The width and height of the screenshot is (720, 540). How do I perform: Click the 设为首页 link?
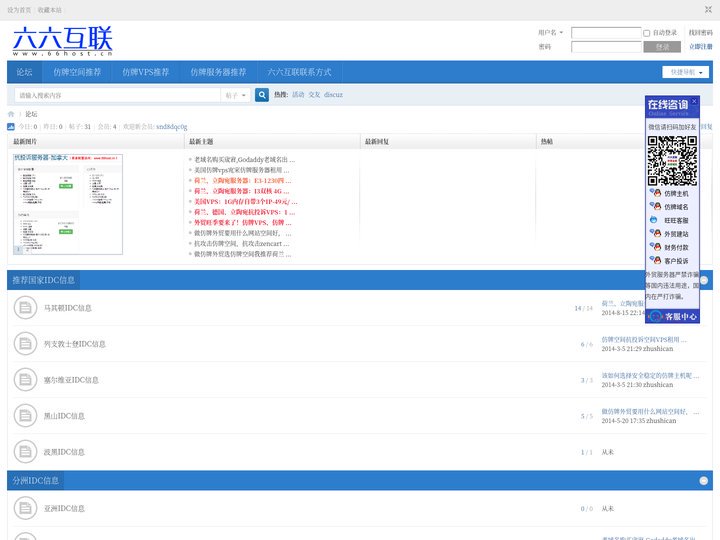(x=19, y=10)
